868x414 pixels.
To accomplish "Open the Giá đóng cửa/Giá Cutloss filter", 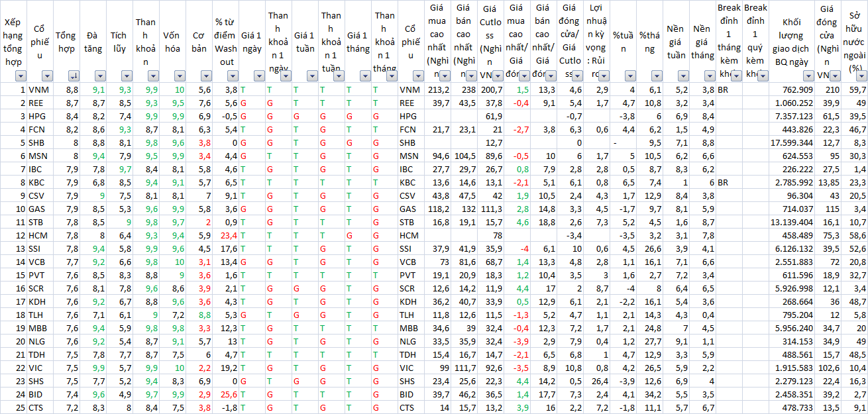I will click(577, 76).
